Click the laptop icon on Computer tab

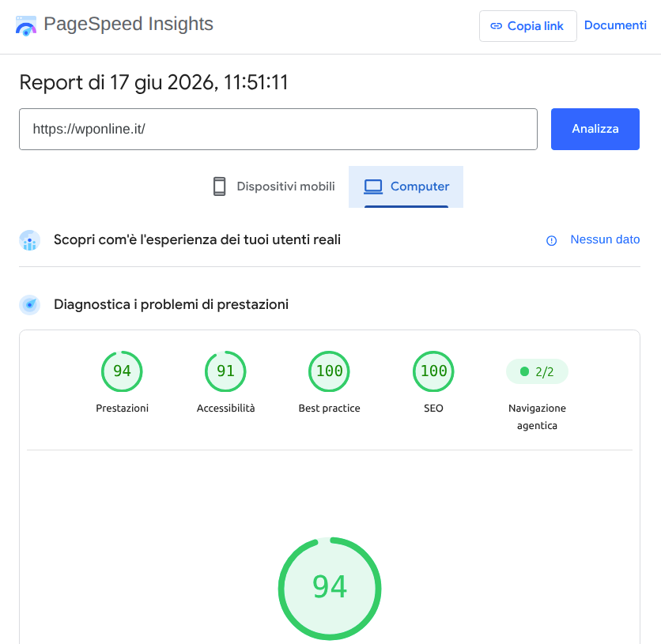[x=373, y=186]
